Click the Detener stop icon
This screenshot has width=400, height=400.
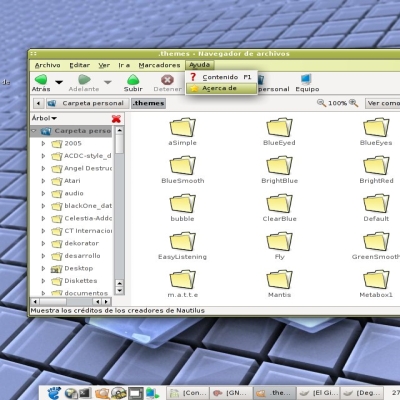[x=167, y=80]
